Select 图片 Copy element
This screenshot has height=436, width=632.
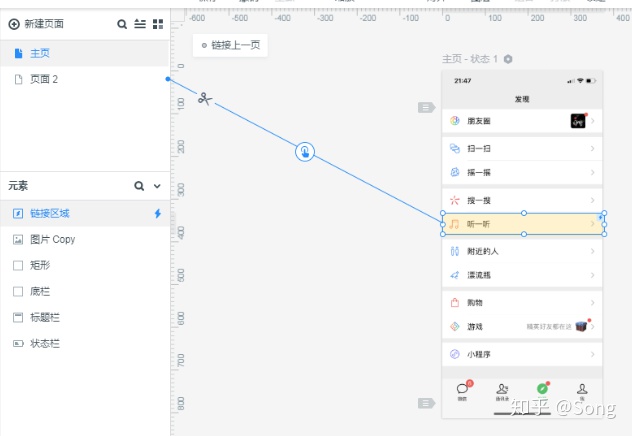(84, 239)
